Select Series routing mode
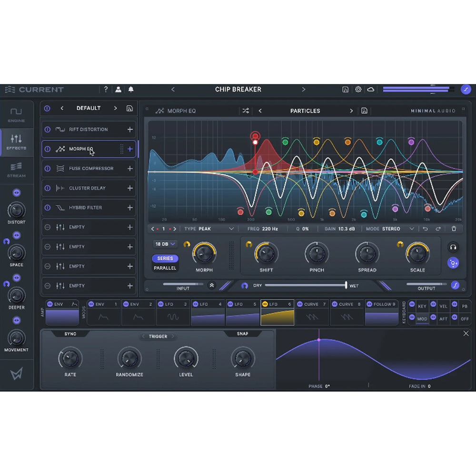 coord(165,258)
